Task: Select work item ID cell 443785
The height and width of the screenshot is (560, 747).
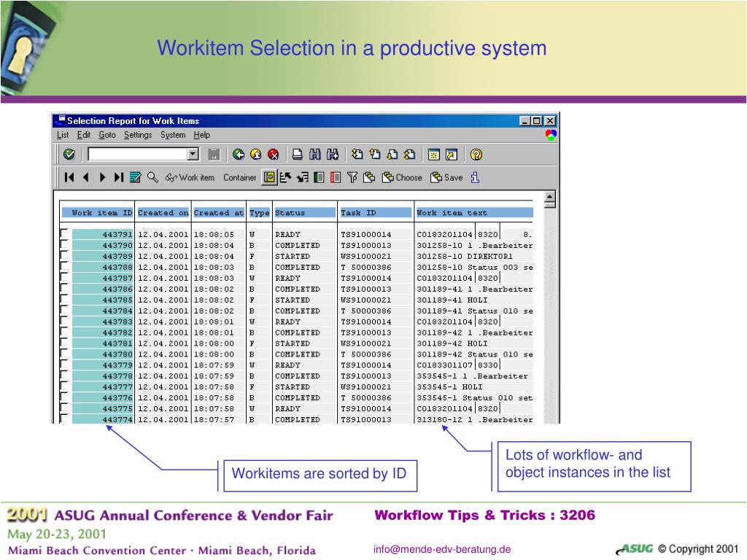Action: point(102,300)
